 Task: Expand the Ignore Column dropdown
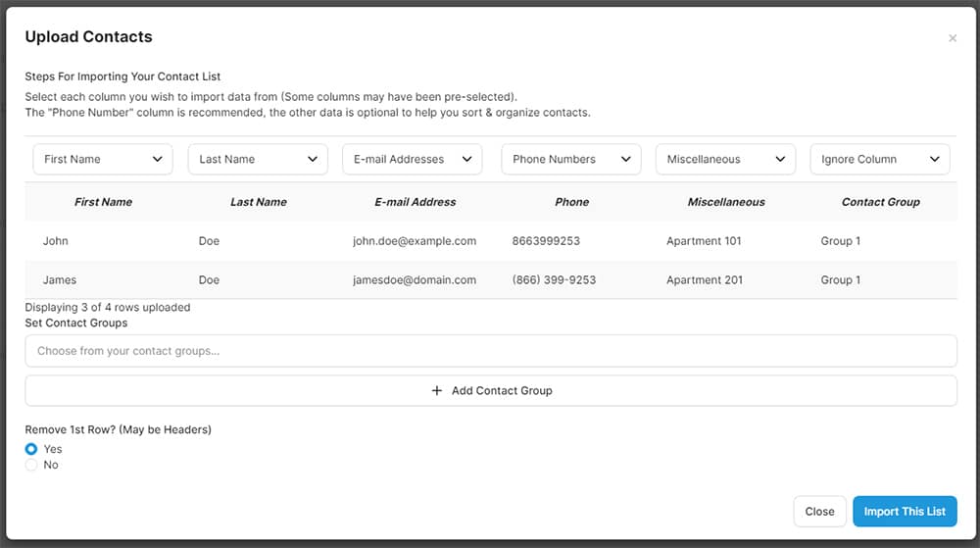879,159
